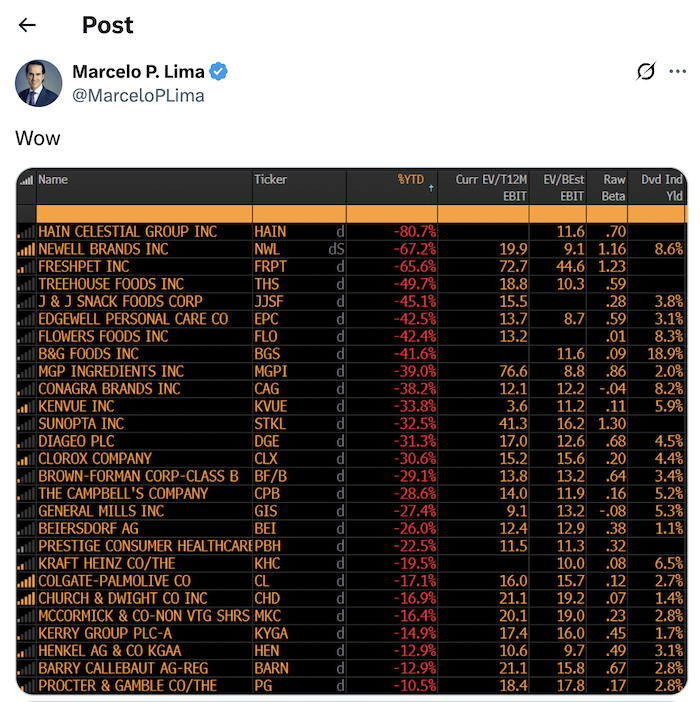Sort by the %YTD column header
Viewport: 700px width, 702px height.
pyautogui.click(x=411, y=180)
